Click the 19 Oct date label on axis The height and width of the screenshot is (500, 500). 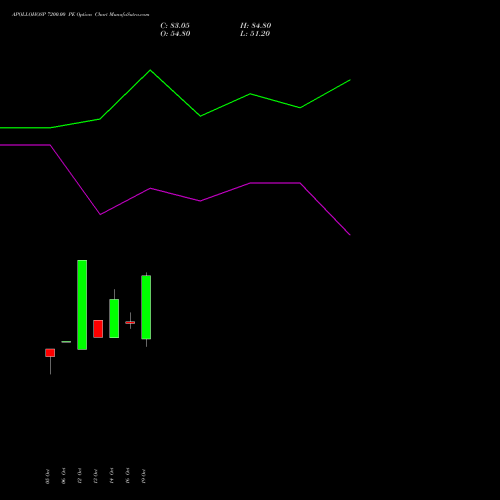coord(143,476)
